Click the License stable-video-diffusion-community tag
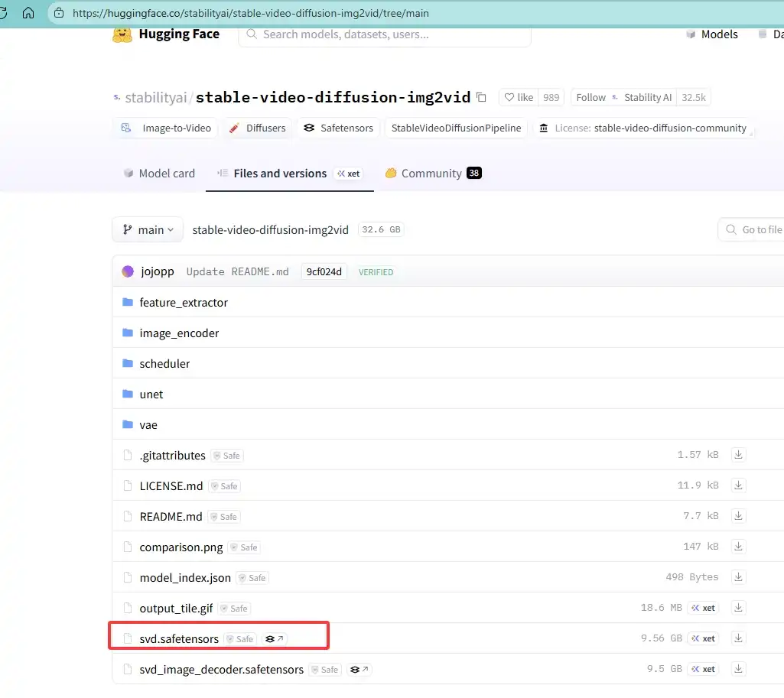Viewport: 784px width, 698px height. (643, 128)
